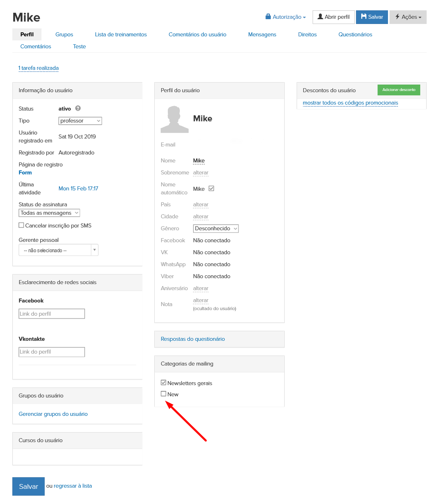Open Gerenciar grupos do usuário link
433x504 pixels.
pyautogui.click(x=53, y=414)
